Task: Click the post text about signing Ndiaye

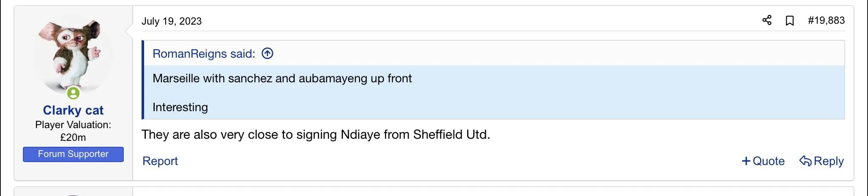Action: (x=316, y=134)
